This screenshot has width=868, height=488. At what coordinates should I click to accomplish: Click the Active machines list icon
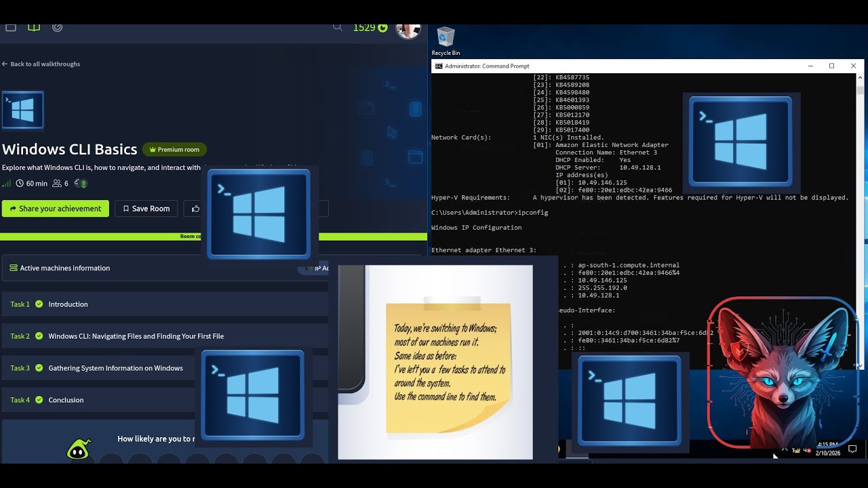tap(14, 268)
